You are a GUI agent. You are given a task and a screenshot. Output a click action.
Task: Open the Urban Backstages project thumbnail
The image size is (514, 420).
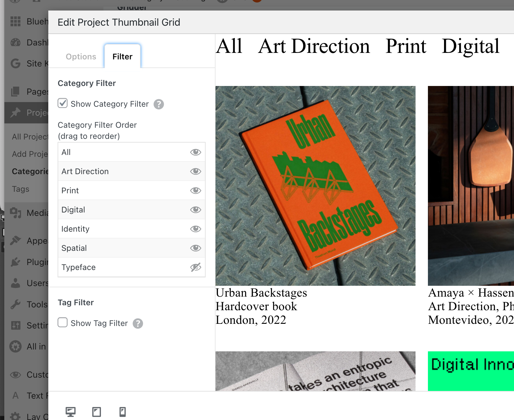[x=315, y=186]
